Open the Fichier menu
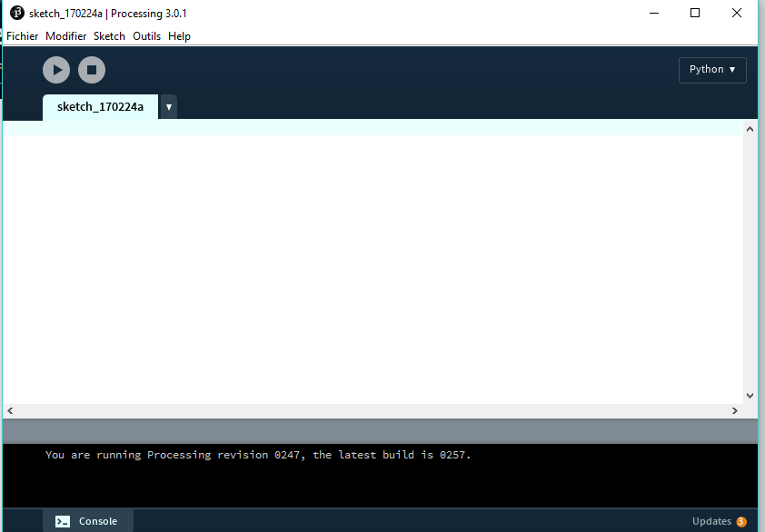Screen dimensions: 765x532 click(x=23, y=36)
